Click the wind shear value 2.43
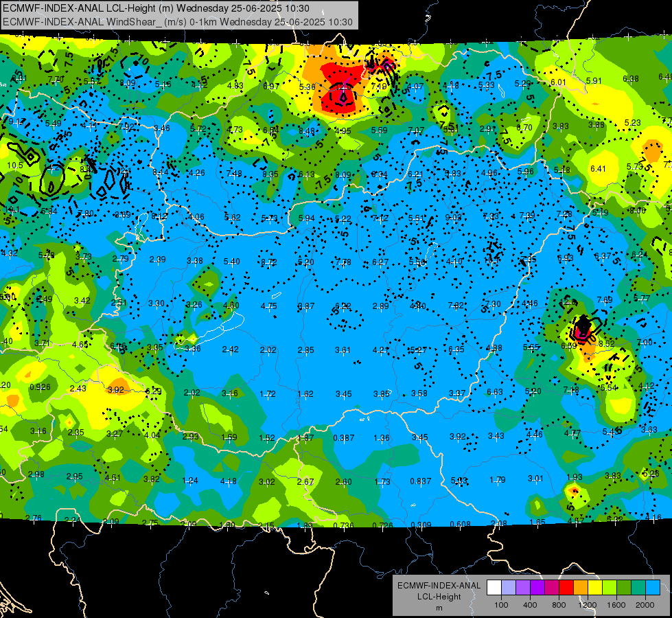Screen dimensions: 672x618 click(78, 389)
